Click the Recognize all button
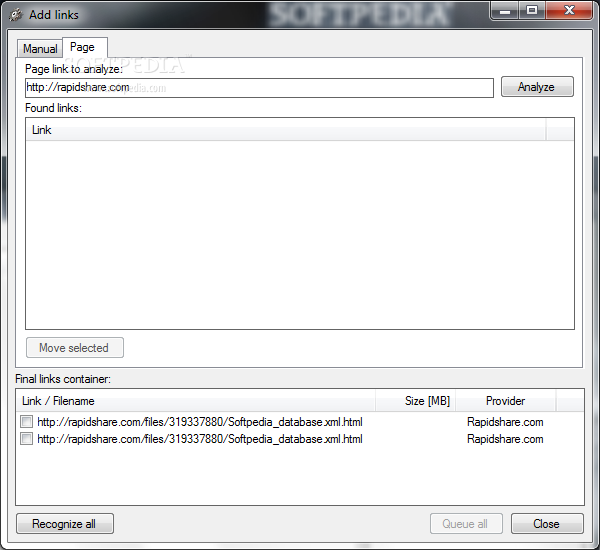Viewport: 600px width, 550px height. tap(65, 524)
